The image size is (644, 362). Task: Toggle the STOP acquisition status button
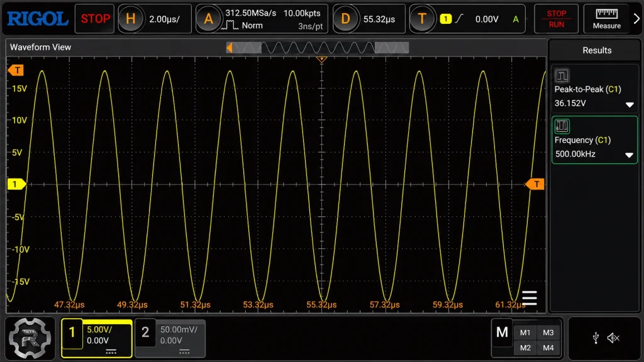click(95, 19)
